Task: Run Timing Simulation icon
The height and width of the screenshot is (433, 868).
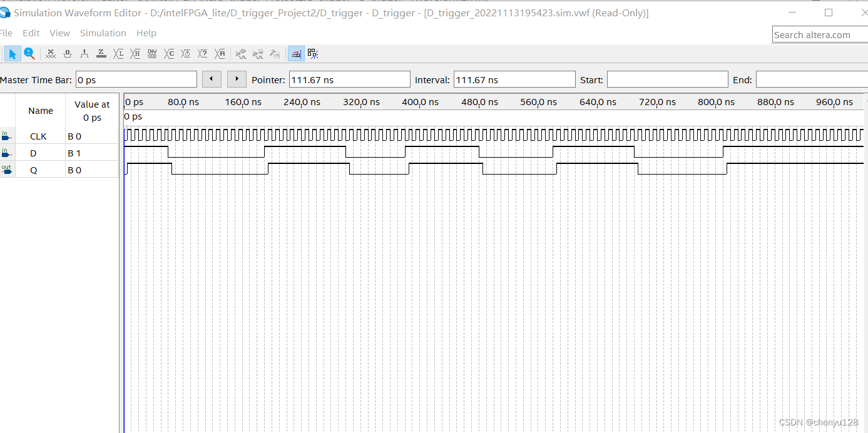Action: (258, 54)
